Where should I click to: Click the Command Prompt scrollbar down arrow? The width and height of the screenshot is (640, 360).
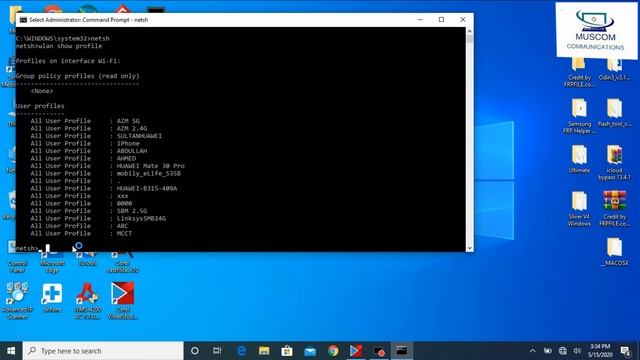click(469, 248)
